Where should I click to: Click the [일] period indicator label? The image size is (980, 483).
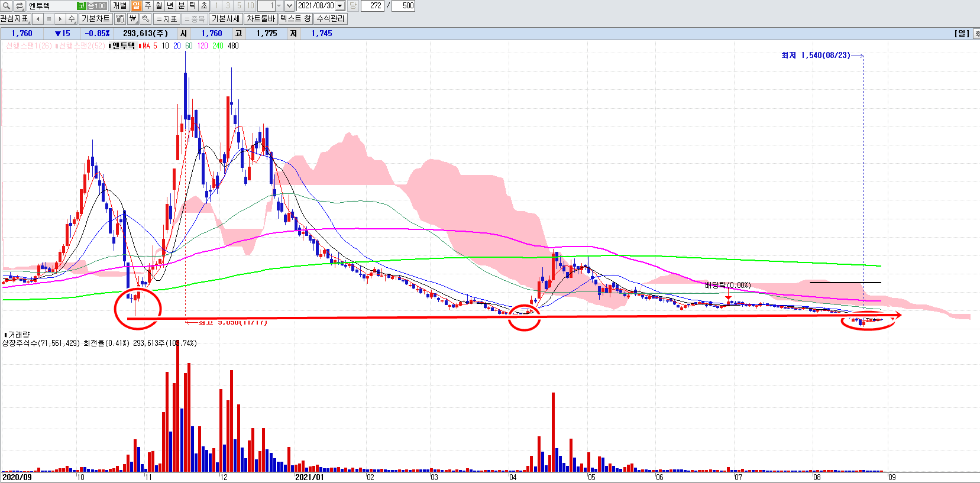click(962, 34)
